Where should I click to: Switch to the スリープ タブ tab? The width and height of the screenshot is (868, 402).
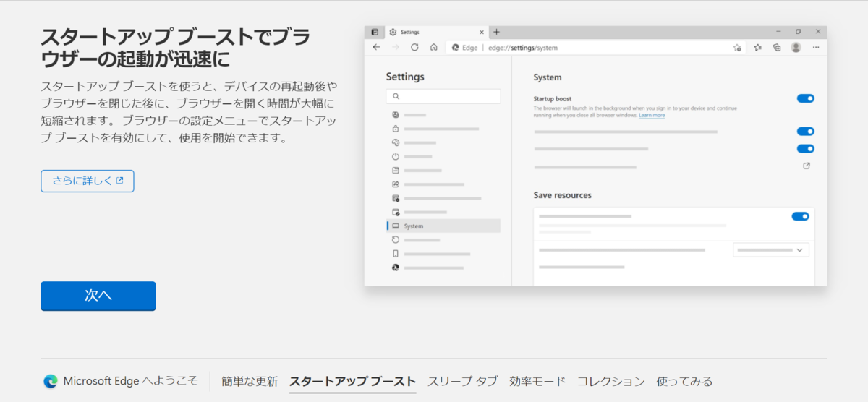tap(463, 382)
